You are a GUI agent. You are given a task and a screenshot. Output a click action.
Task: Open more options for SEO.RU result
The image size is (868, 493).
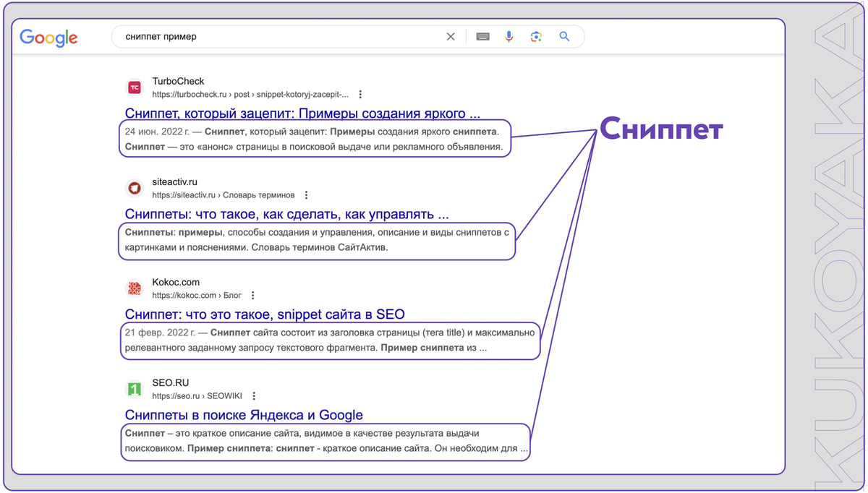(253, 396)
